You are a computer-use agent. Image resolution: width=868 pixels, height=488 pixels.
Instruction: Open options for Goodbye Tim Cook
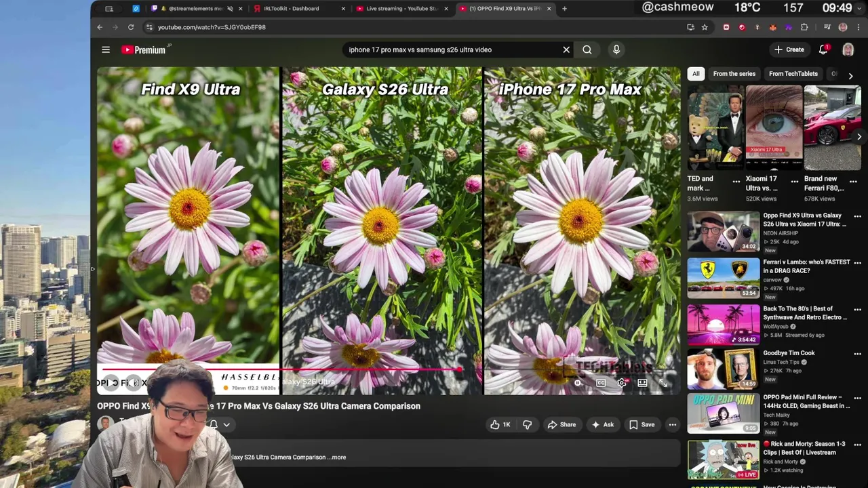pos(857,353)
